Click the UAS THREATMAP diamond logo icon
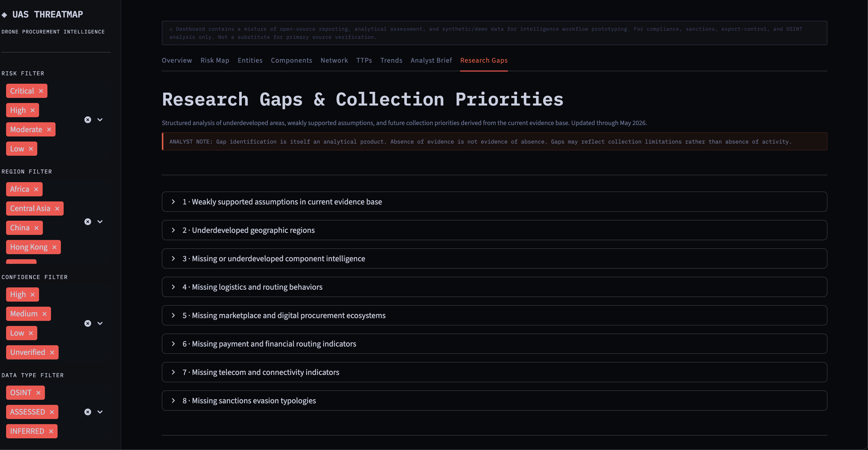Viewport: 868px width, 450px height. 4,15
